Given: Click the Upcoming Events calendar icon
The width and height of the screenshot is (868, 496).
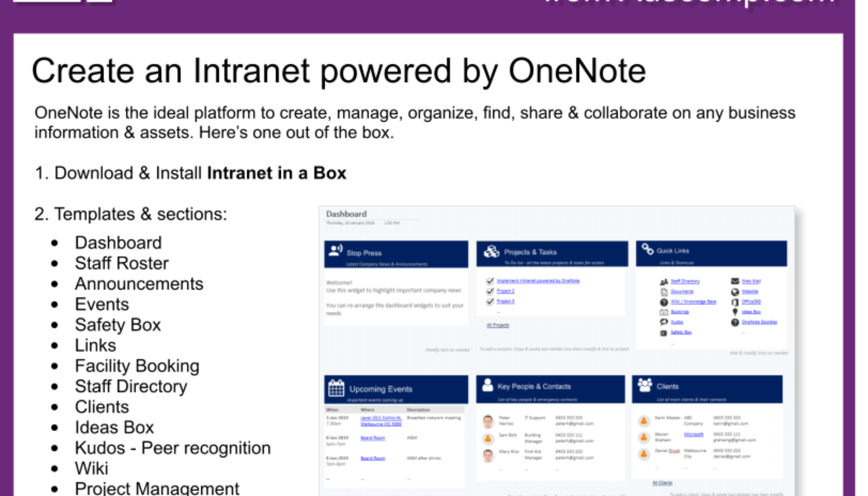Looking at the screenshot, I should (x=336, y=388).
